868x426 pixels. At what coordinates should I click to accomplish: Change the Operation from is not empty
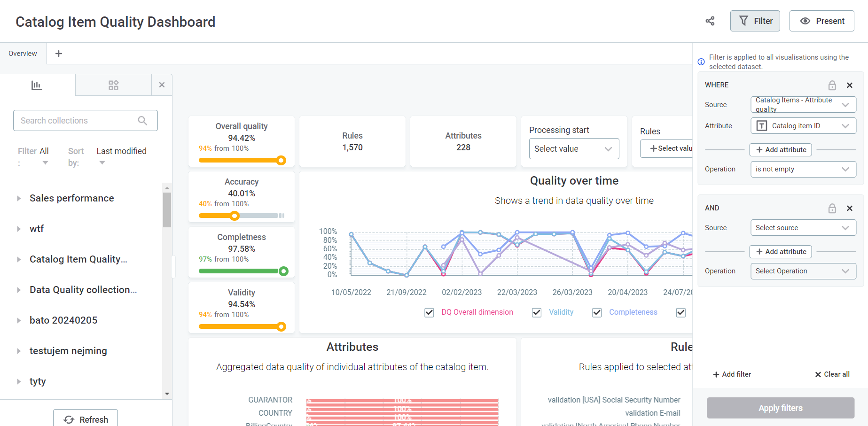coord(803,169)
